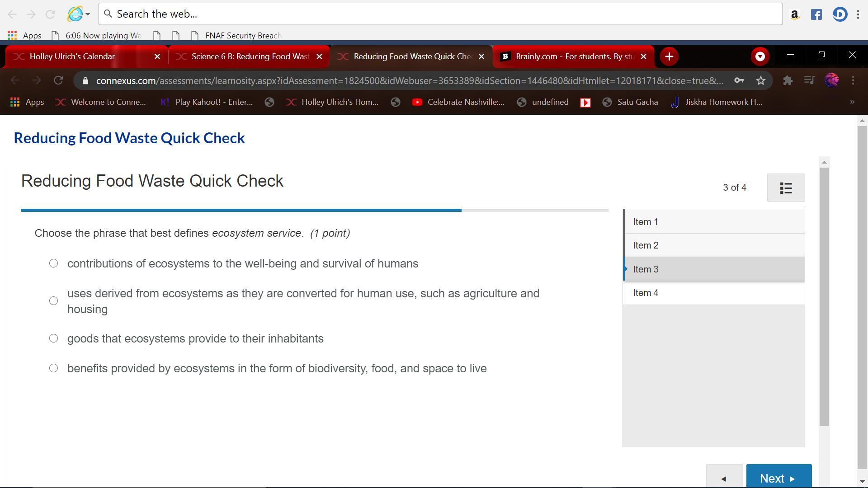Expand the hidden bookmarks overflow chevron
Image resolution: width=868 pixels, height=488 pixels.
click(x=852, y=102)
